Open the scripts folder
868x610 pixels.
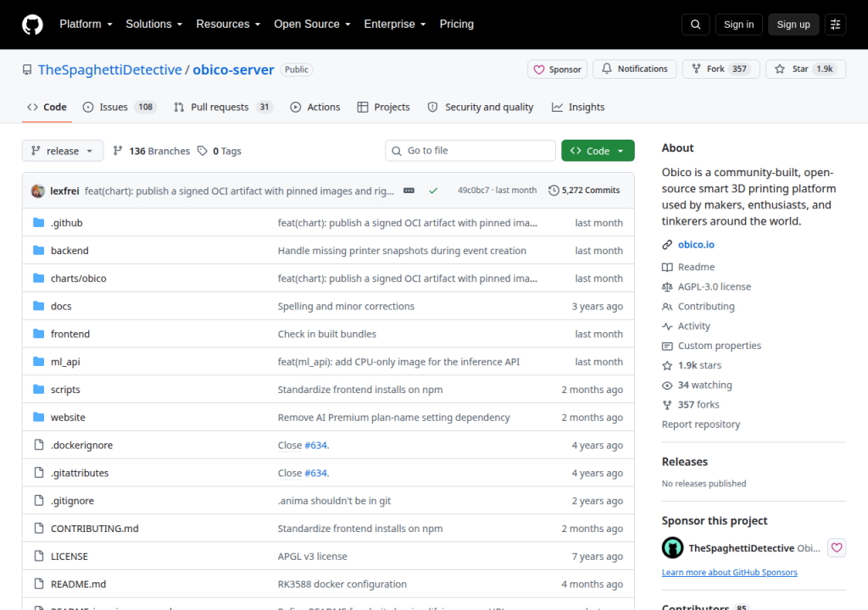click(65, 389)
